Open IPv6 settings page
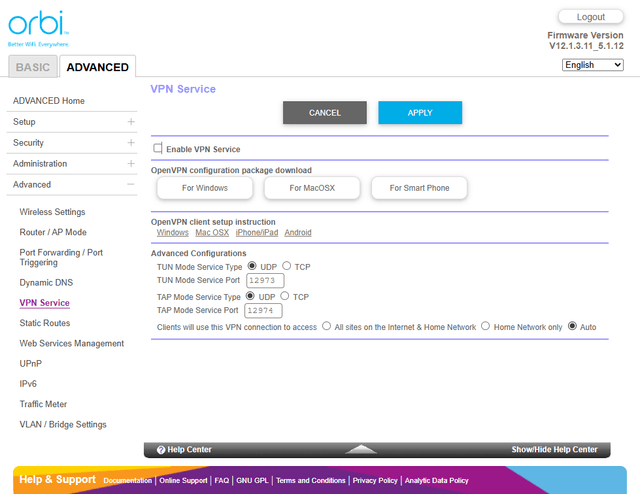This screenshot has width=640, height=494. coord(28,384)
